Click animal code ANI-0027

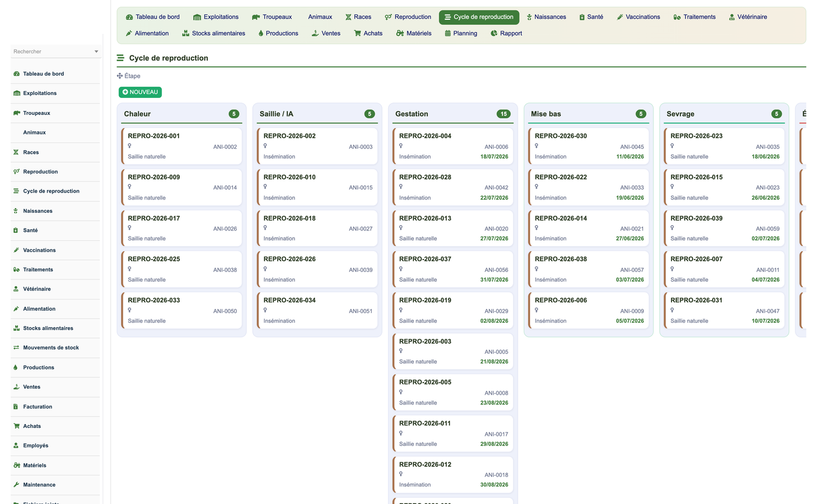361,229
